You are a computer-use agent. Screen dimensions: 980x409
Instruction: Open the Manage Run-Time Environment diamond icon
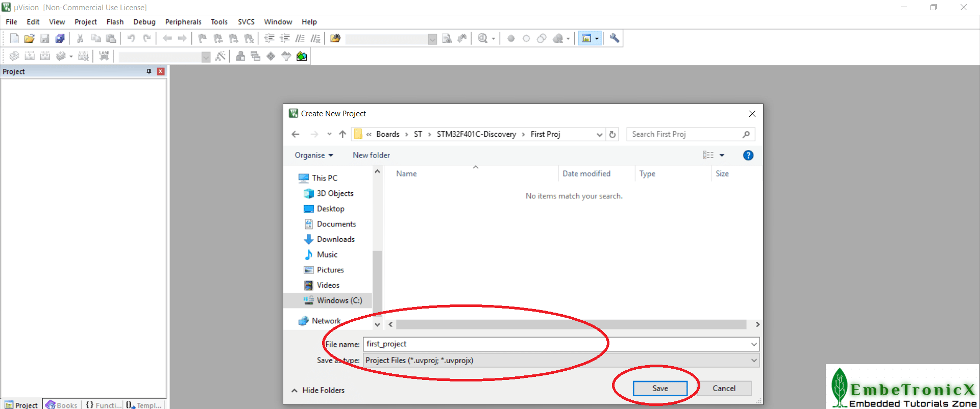pyautogui.click(x=271, y=56)
